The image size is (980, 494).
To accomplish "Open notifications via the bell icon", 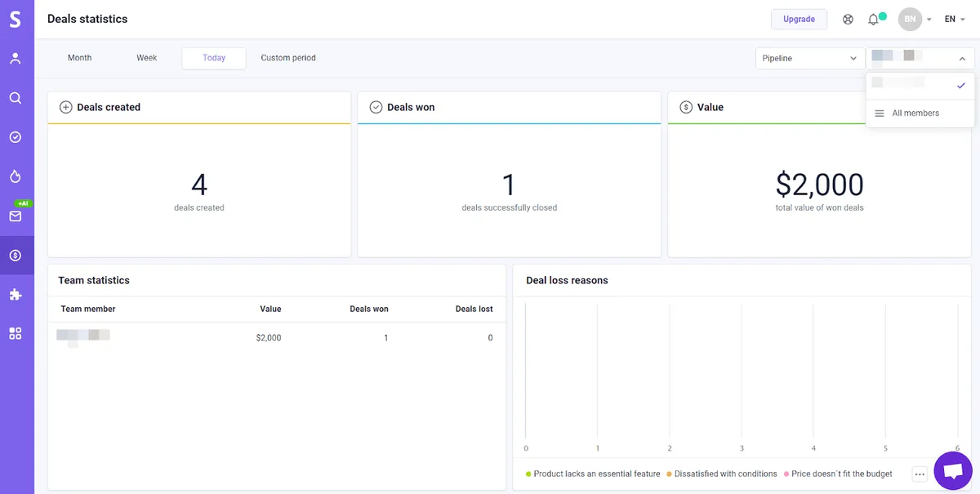I will click(x=873, y=18).
